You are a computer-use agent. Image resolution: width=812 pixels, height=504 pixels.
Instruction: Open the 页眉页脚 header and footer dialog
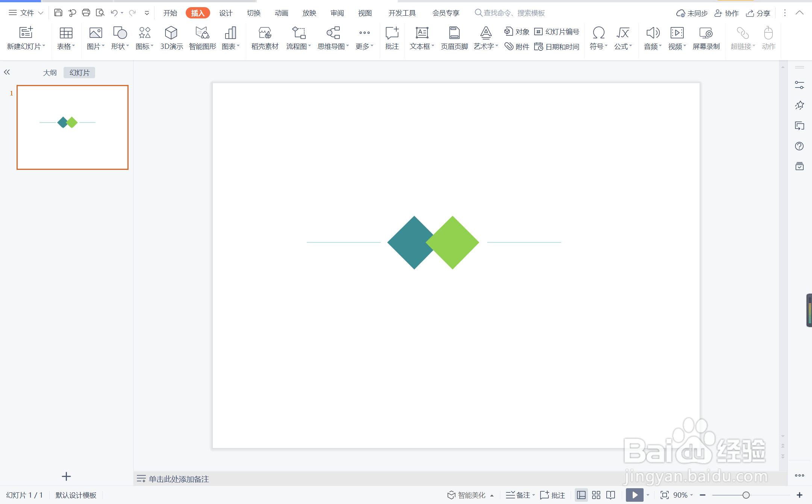click(x=454, y=38)
